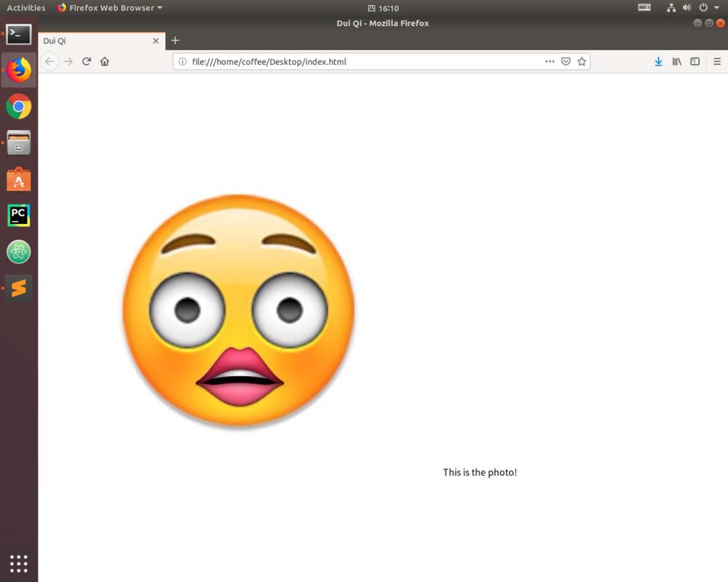
Task: Go back one page in Firefox
Action: [x=50, y=61]
